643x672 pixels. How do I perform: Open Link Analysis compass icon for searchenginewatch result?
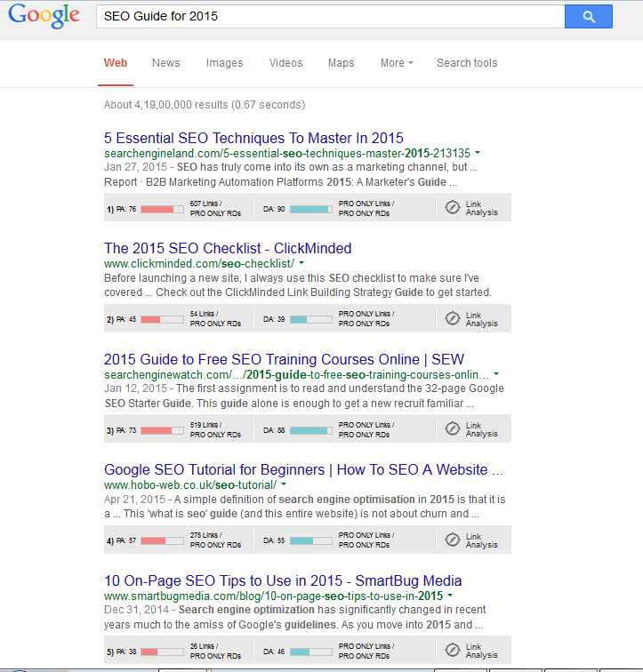pyautogui.click(x=453, y=428)
